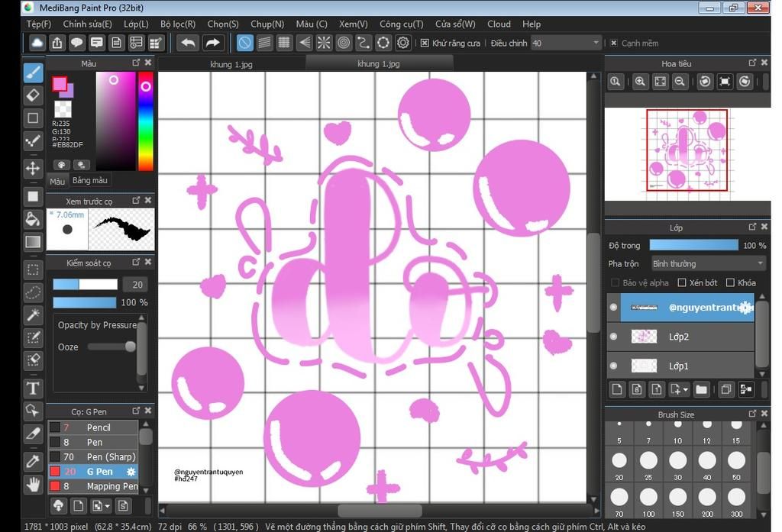
Task: Toggle the Bảo vệ alpha checkbox
Action: click(616, 282)
